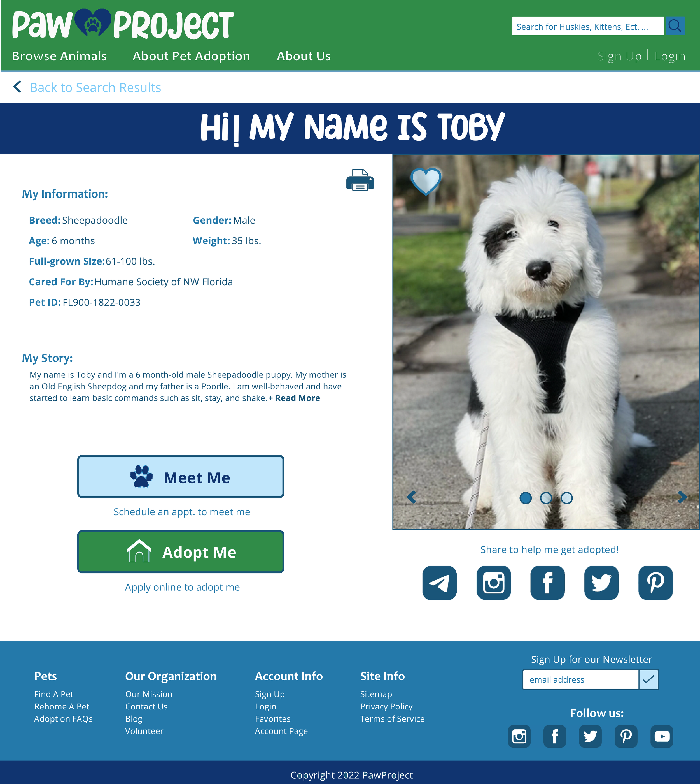700x784 pixels.
Task: Click the Adopt Me button
Action: tap(181, 551)
